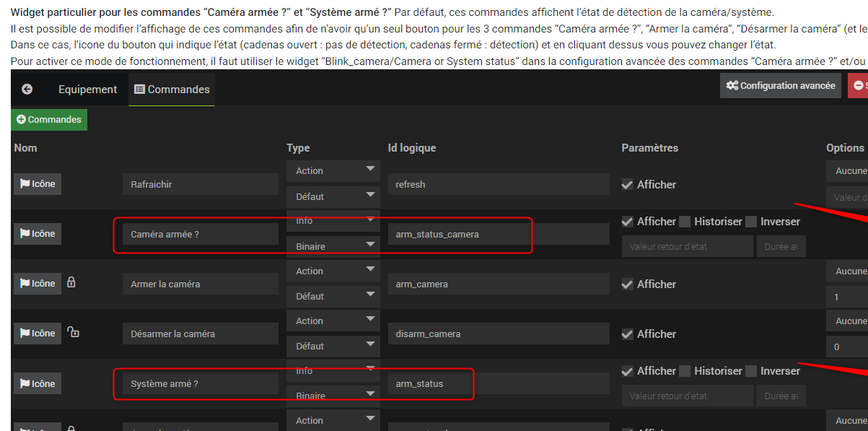
Task: Switch to the Equipement tab
Action: click(87, 90)
